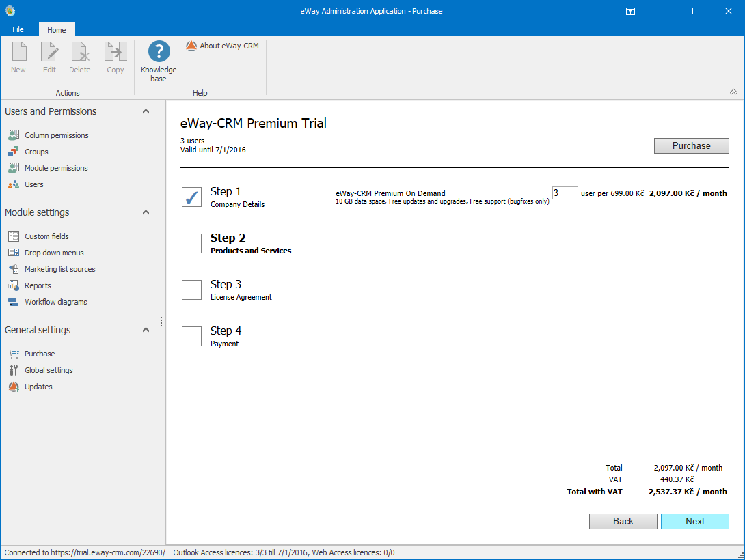Open the Users label under Permissions
745x560 pixels.
(34, 184)
